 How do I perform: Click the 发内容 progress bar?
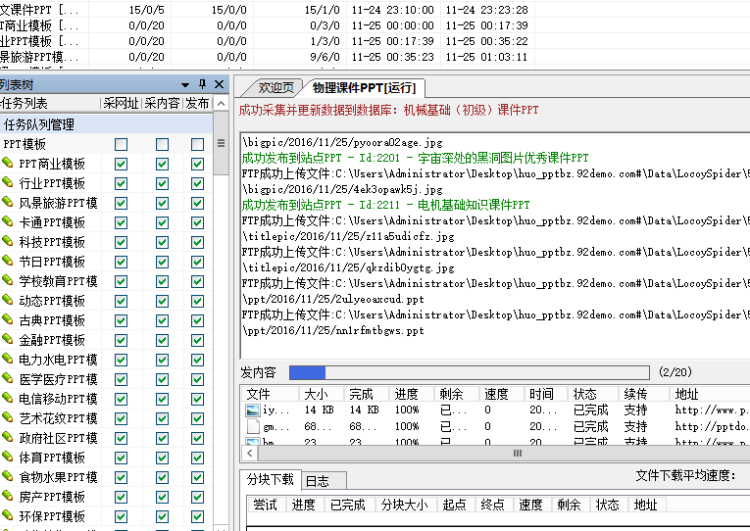tap(468, 373)
